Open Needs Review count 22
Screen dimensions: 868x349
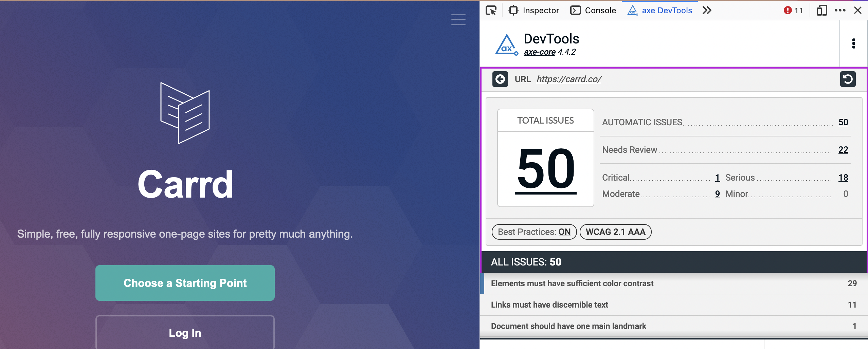tap(843, 150)
